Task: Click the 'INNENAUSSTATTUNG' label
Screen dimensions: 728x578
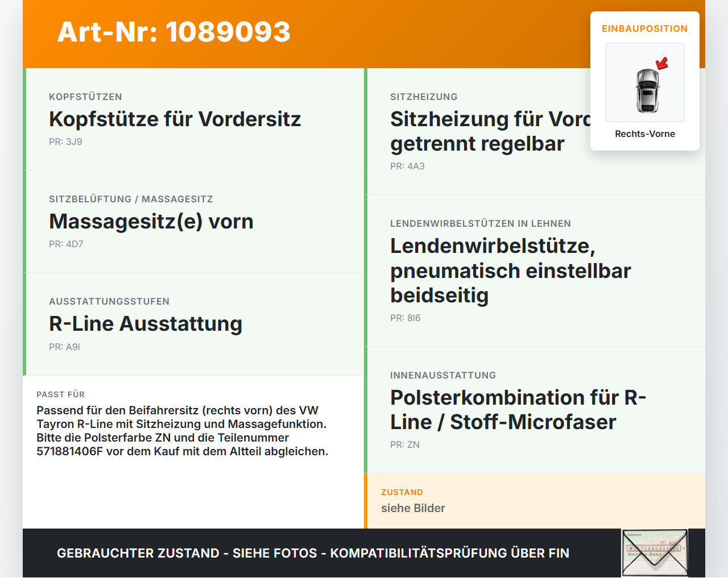Action: click(443, 375)
